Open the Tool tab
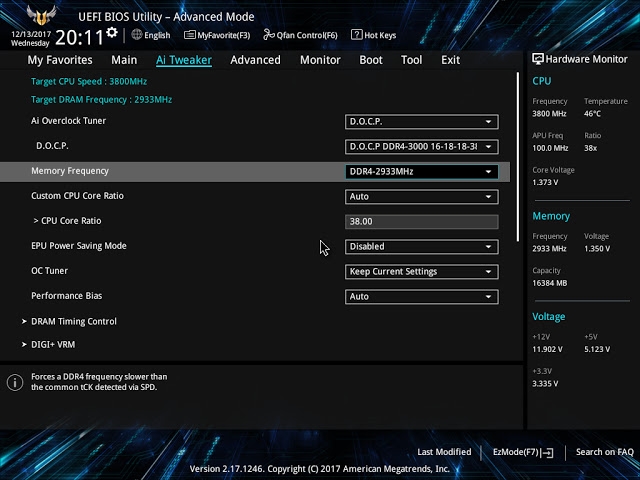The image size is (640, 480). (x=411, y=60)
